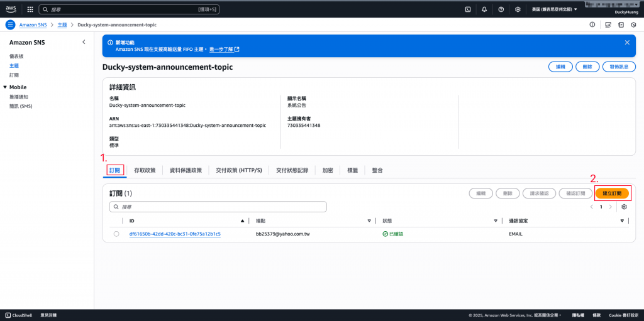Click the topic 刪除 button
The height and width of the screenshot is (321, 644).
click(587, 67)
